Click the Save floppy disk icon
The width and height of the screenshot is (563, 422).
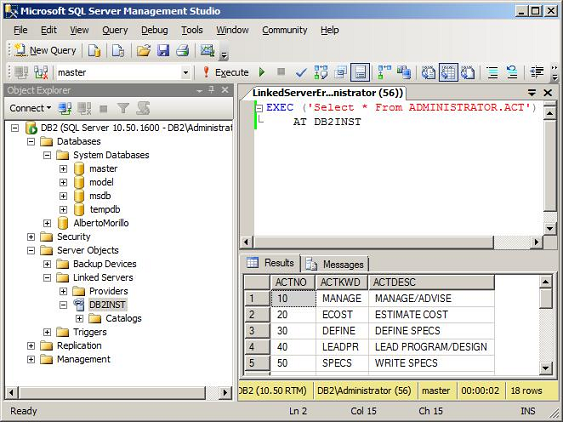point(163,51)
